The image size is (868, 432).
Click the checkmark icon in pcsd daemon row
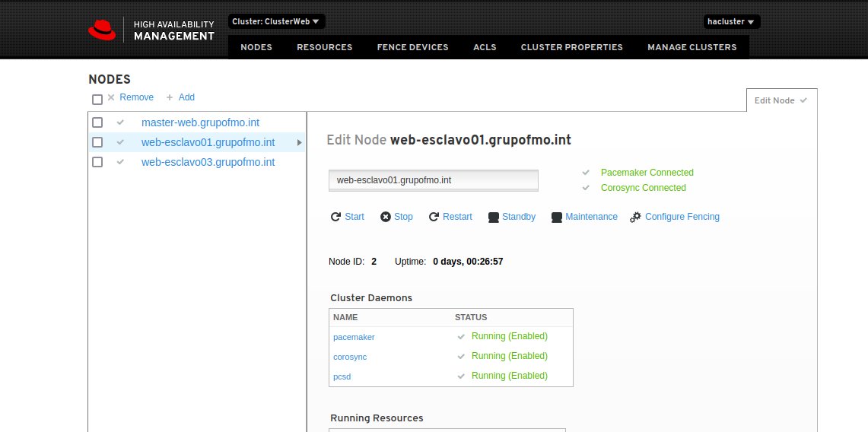461,376
